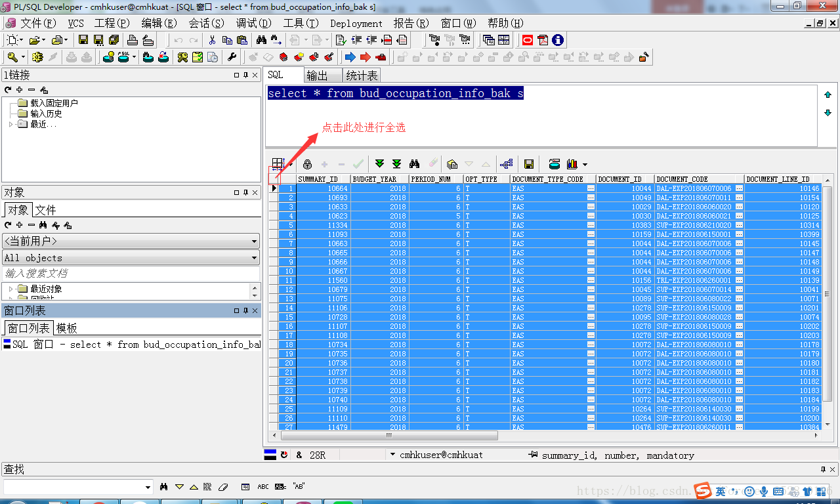
Task: Open the grid select-mode dropdown arrow
Action: tap(291, 165)
